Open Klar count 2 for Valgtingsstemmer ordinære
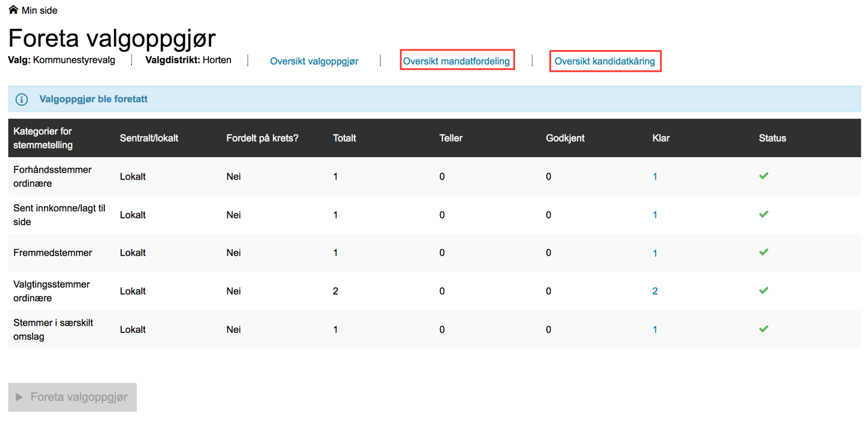This screenshot has height=442, width=868. click(655, 291)
